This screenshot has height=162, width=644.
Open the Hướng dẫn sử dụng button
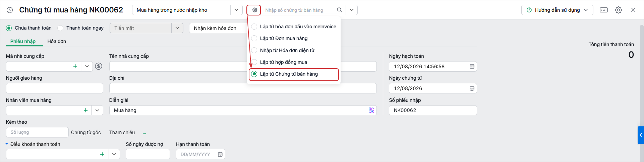point(557,10)
